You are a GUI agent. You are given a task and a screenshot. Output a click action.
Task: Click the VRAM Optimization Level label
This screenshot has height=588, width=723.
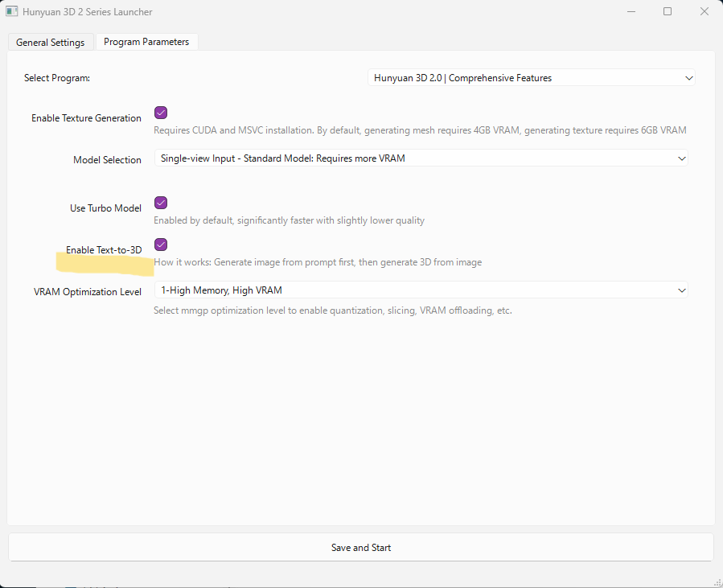[86, 292]
